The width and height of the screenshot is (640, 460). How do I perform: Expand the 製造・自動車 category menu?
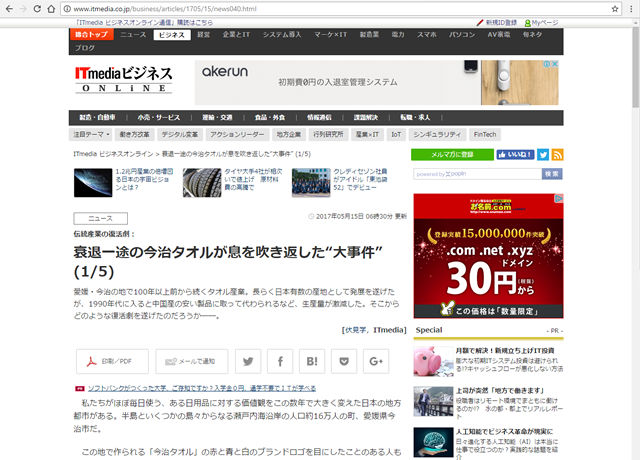pos(99,116)
